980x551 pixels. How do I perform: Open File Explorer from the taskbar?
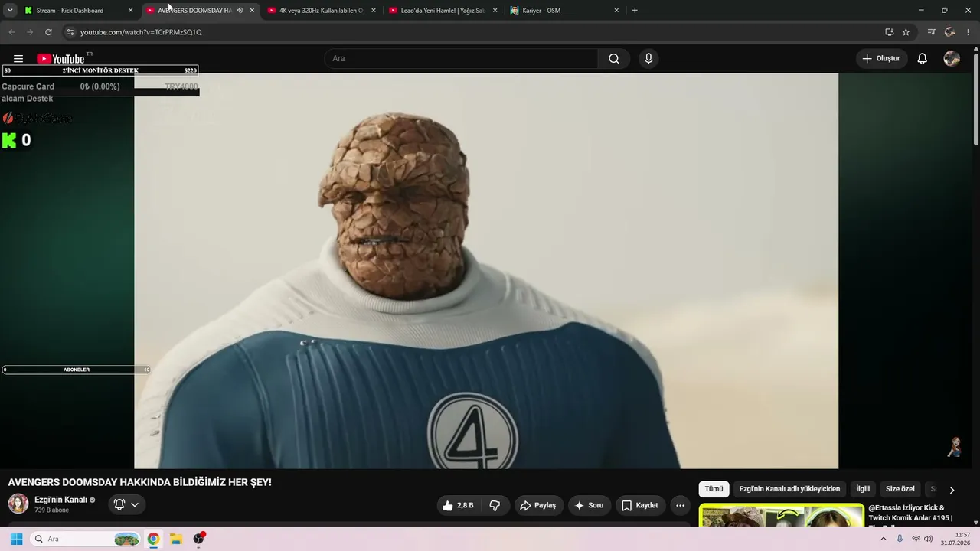click(x=175, y=539)
